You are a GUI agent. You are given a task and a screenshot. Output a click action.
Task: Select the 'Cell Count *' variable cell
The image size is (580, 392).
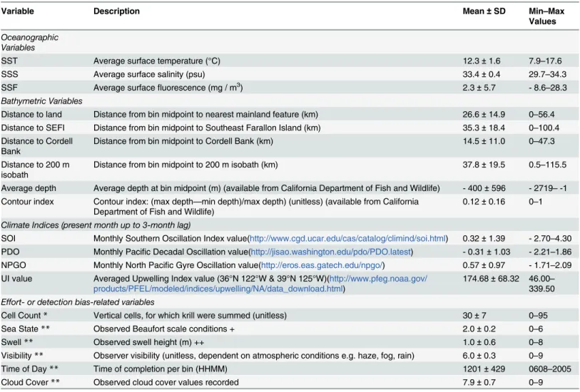(x=24, y=316)
